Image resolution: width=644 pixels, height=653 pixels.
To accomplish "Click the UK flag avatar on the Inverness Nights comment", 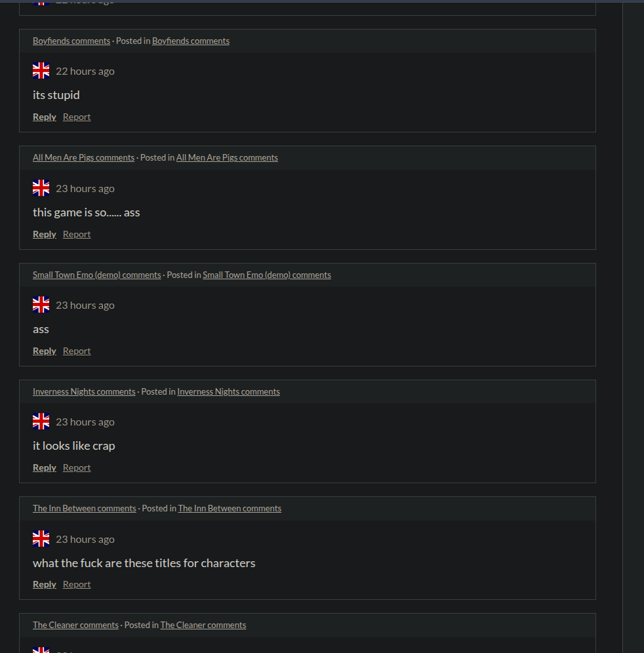I will [41, 421].
